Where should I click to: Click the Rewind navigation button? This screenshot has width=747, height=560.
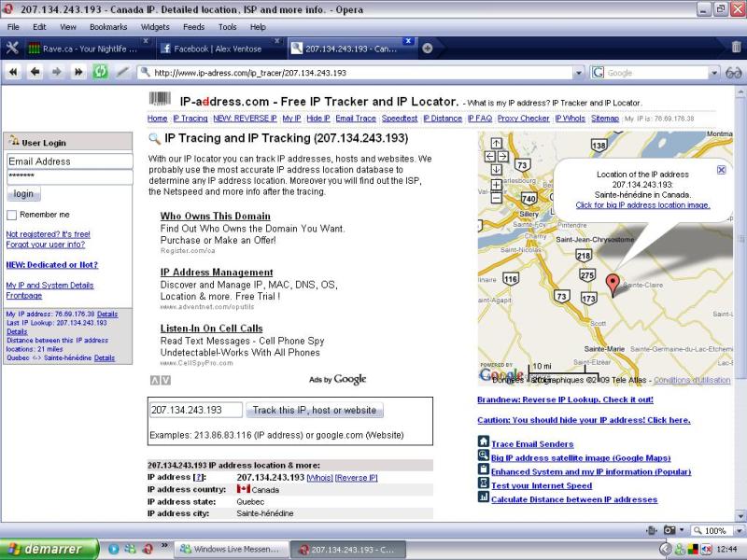click(x=13, y=73)
